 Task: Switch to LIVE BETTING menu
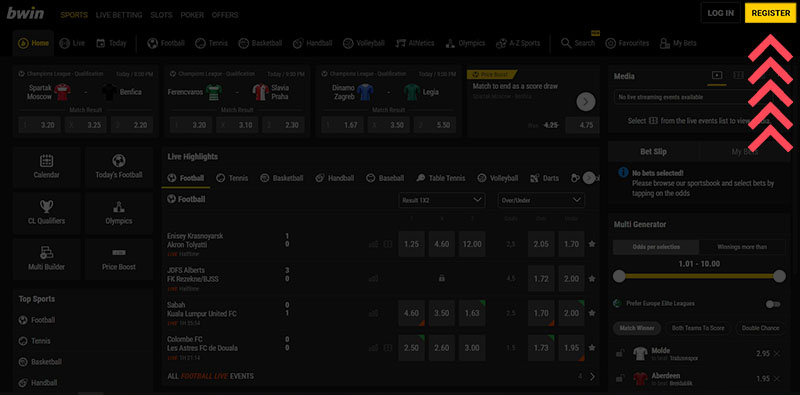pos(119,15)
